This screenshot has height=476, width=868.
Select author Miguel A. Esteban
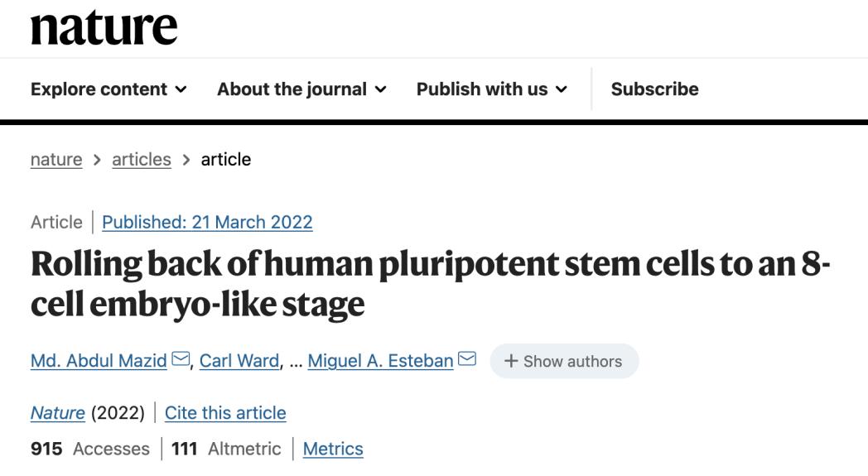[x=380, y=361]
